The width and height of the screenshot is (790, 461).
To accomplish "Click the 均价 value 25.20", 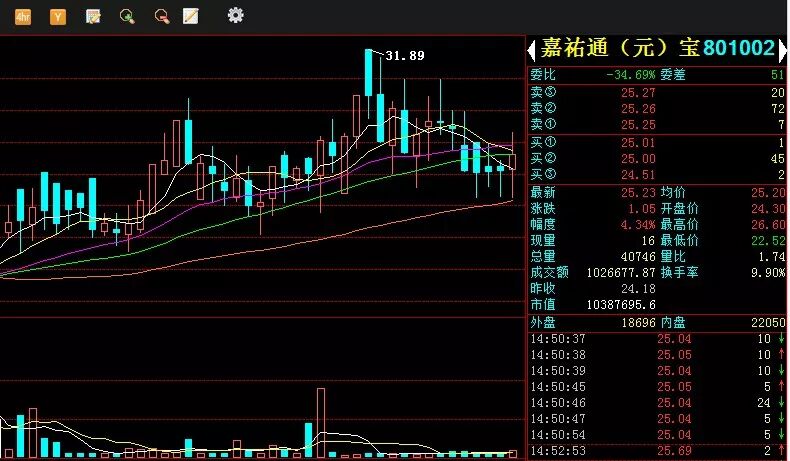I will tap(768, 192).
